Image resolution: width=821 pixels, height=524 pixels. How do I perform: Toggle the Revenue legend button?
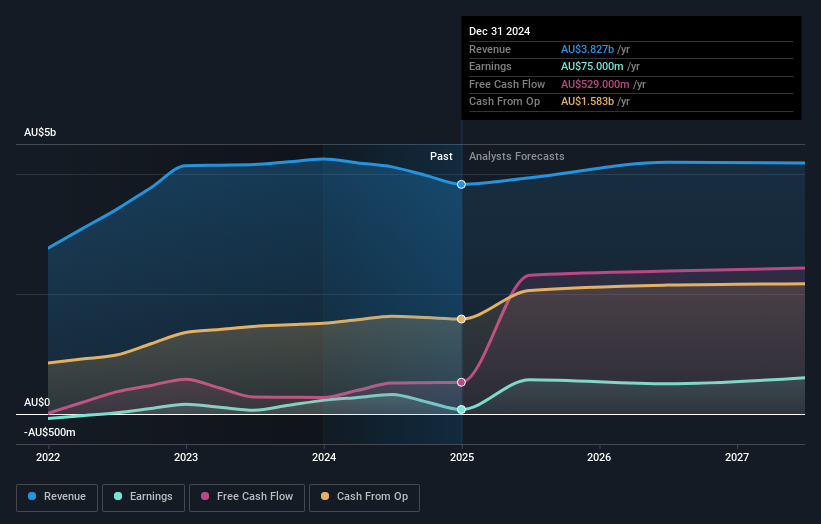57,497
